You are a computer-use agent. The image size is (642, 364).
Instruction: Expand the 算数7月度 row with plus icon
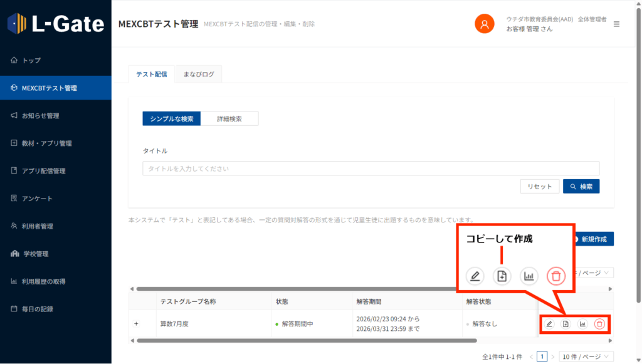pos(136,324)
